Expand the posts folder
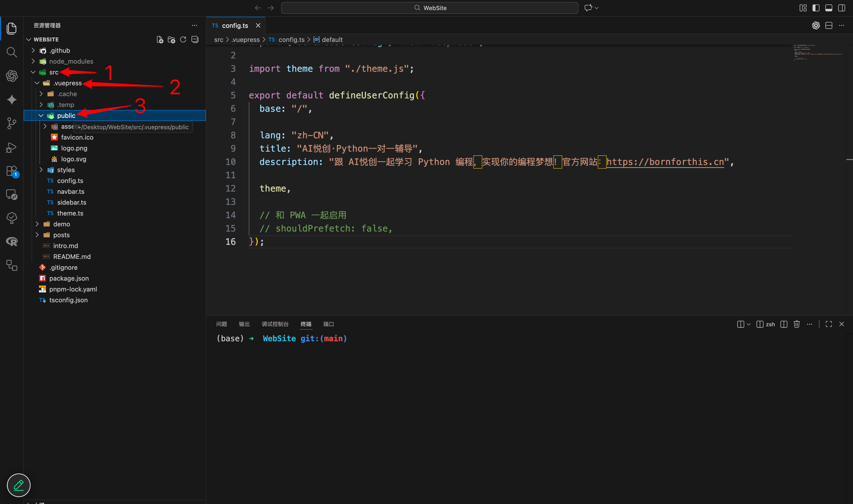This screenshot has width=853, height=504. click(37, 235)
